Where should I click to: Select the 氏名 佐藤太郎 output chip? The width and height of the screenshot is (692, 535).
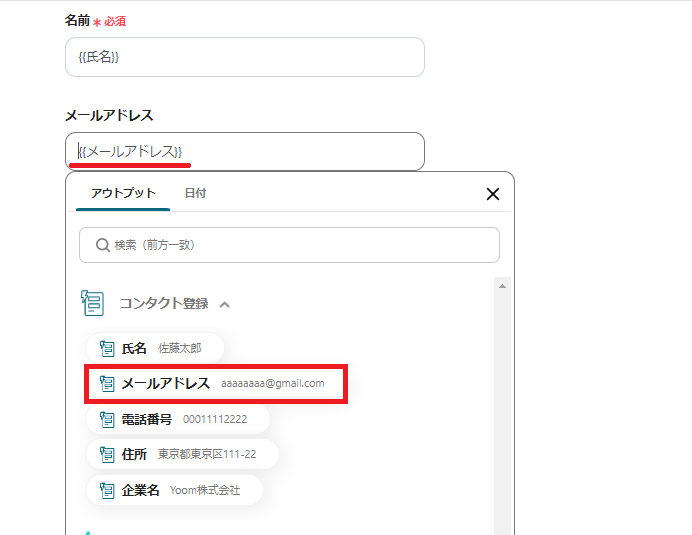[x=154, y=348]
